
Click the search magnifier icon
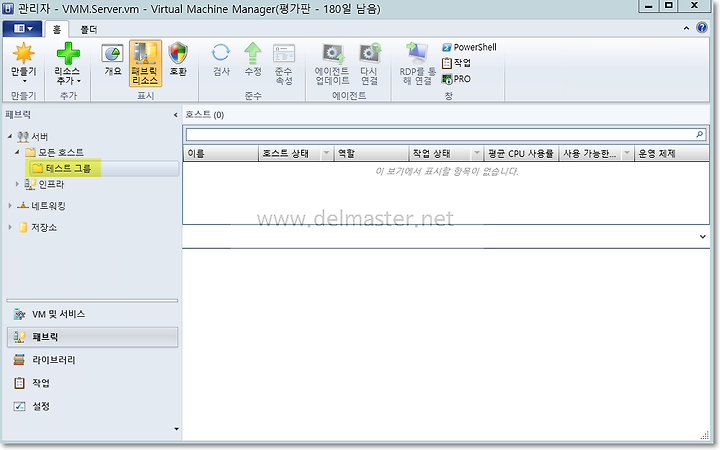click(699, 134)
